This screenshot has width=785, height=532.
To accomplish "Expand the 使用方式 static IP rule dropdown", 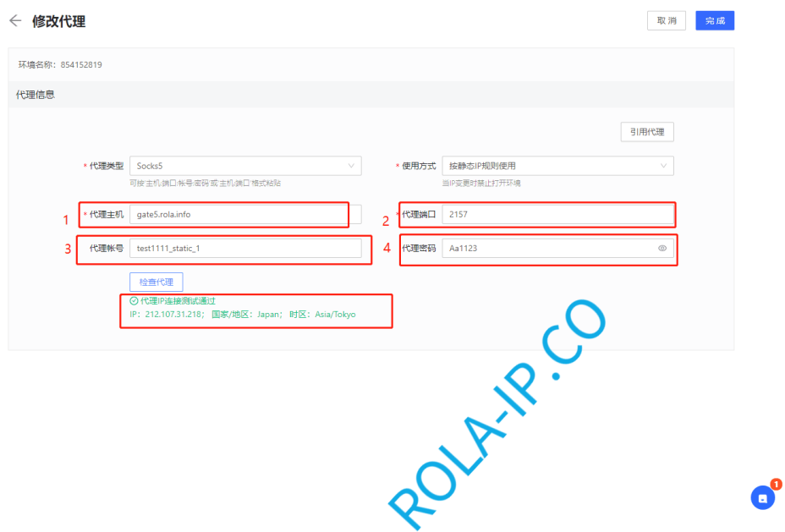I will coord(557,166).
